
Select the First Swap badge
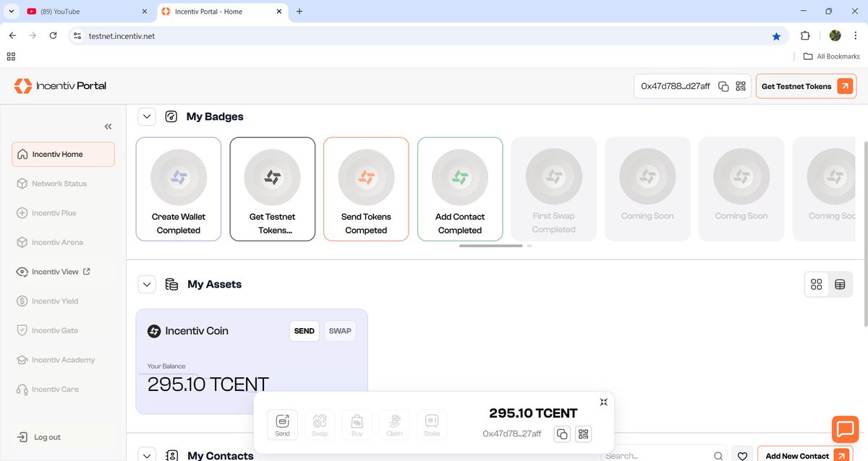(554, 189)
